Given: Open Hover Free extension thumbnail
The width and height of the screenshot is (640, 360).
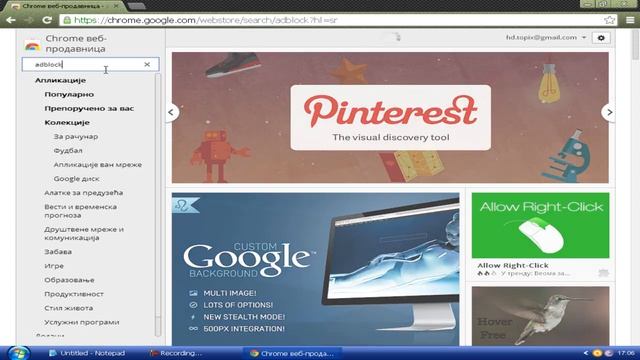Looking at the screenshot, I should point(540,316).
